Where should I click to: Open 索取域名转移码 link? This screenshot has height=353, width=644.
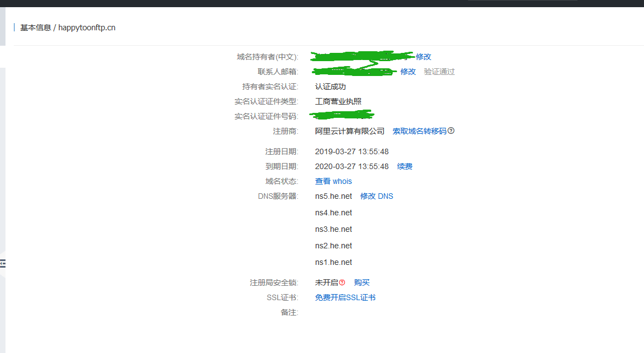(419, 131)
